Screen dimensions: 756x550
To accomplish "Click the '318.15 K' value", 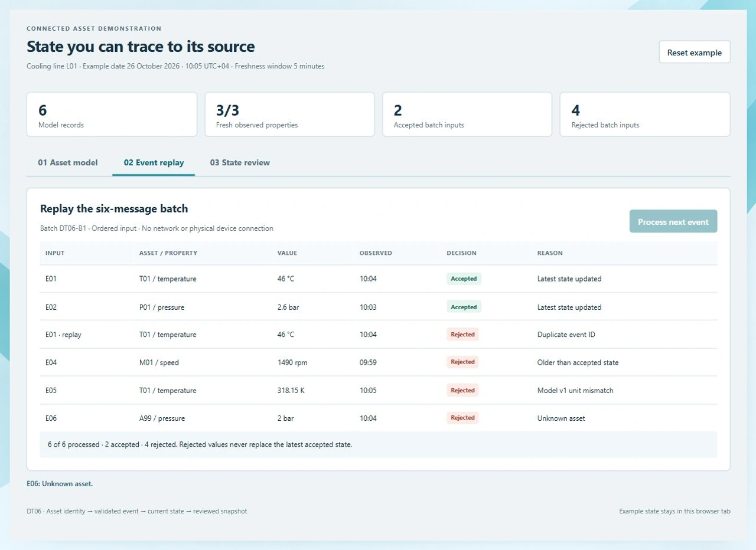I will click(291, 390).
